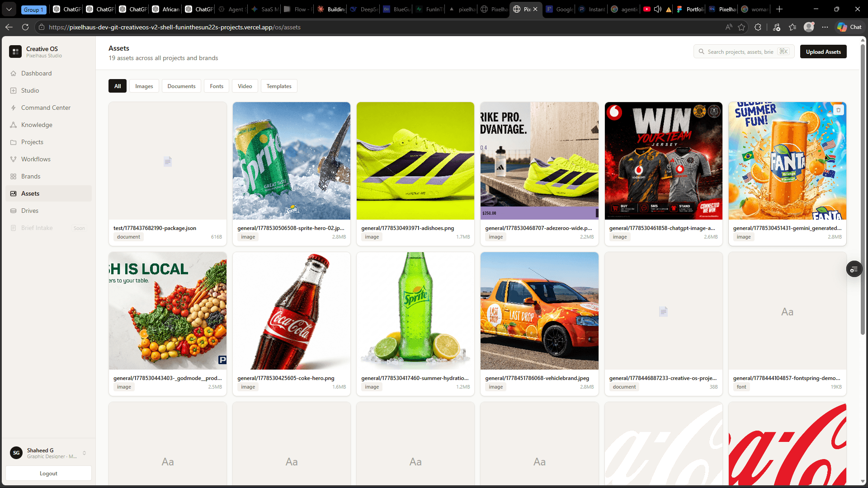Open the browser settings and more menu
Screen dimensions: 868x488
coord(825,27)
